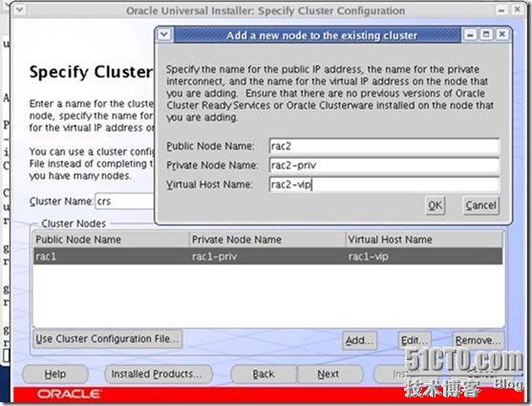Click the Add... button
This screenshot has height=406, width=532.
359,340
